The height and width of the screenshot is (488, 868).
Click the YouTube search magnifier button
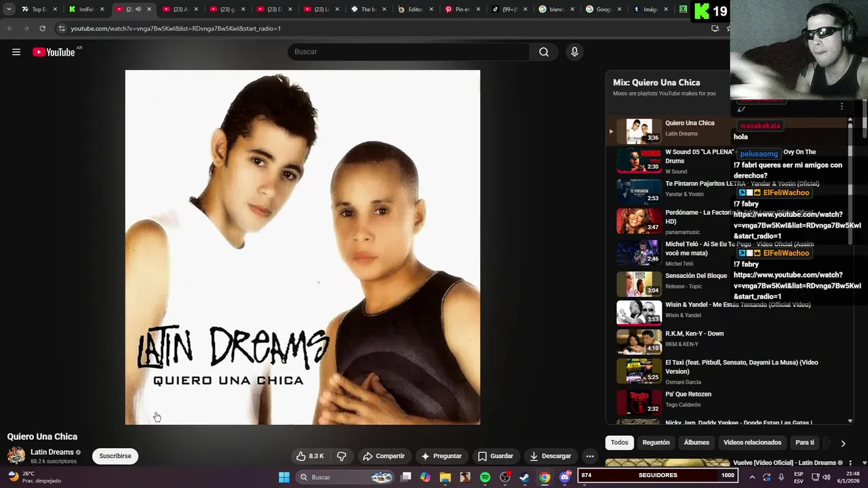pyautogui.click(x=544, y=52)
